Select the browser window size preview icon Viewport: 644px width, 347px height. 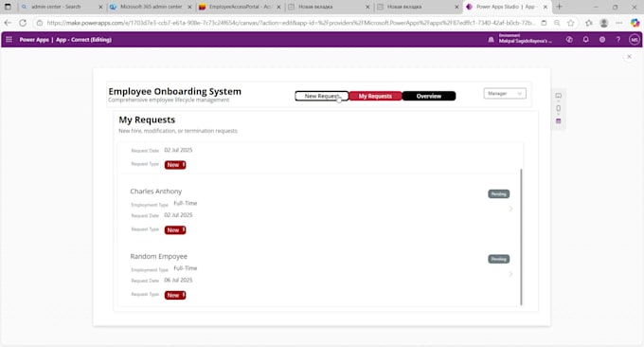(558, 120)
